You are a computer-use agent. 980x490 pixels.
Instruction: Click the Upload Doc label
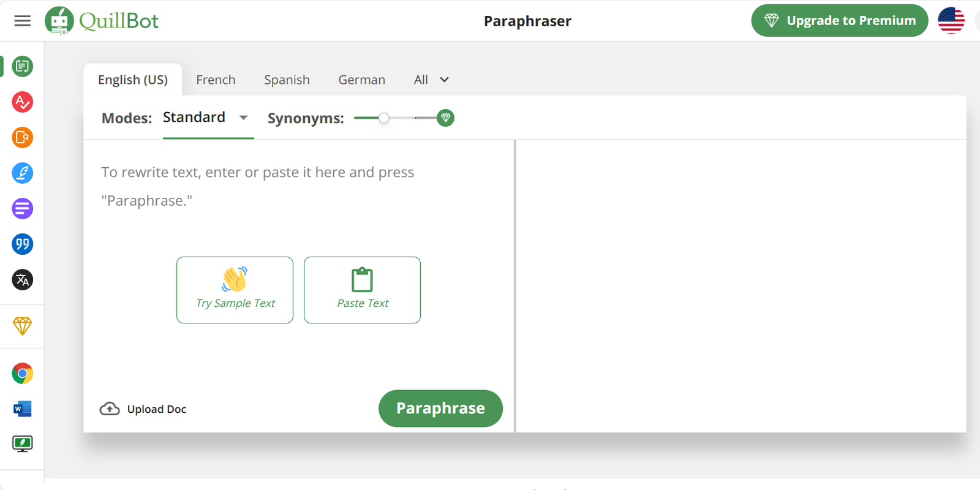157,409
